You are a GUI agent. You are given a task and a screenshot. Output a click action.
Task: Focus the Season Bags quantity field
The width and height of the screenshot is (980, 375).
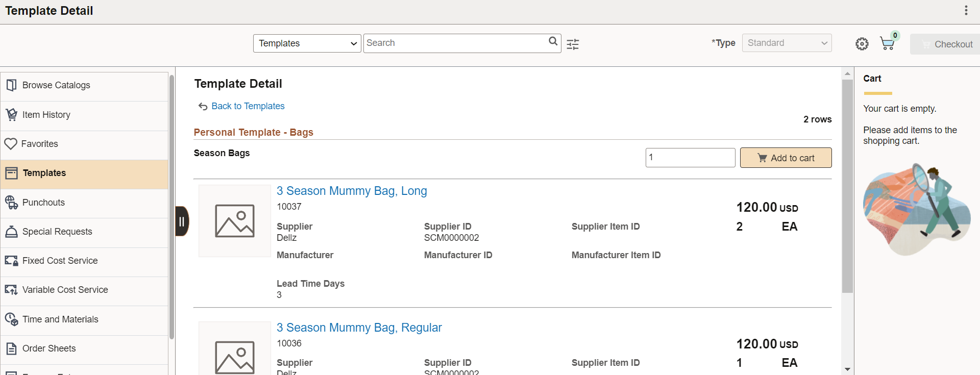[690, 158]
